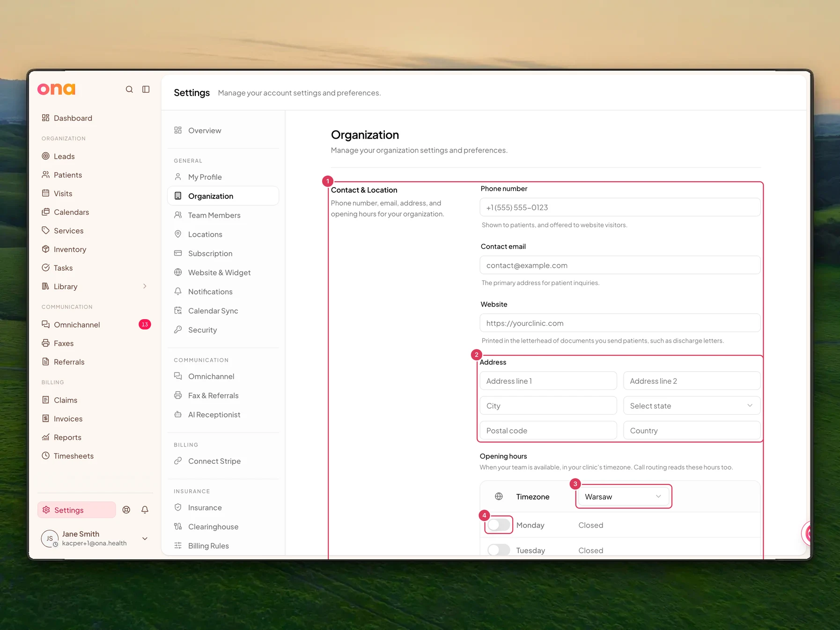
Task: Expand the Jane Smith account menu
Action: [x=145, y=539]
